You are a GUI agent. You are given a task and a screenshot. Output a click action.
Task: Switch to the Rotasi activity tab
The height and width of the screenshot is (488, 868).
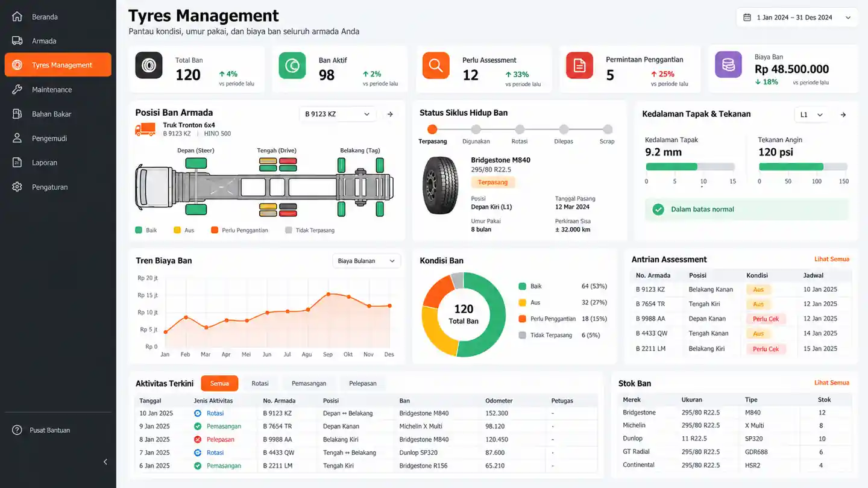(260, 383)
